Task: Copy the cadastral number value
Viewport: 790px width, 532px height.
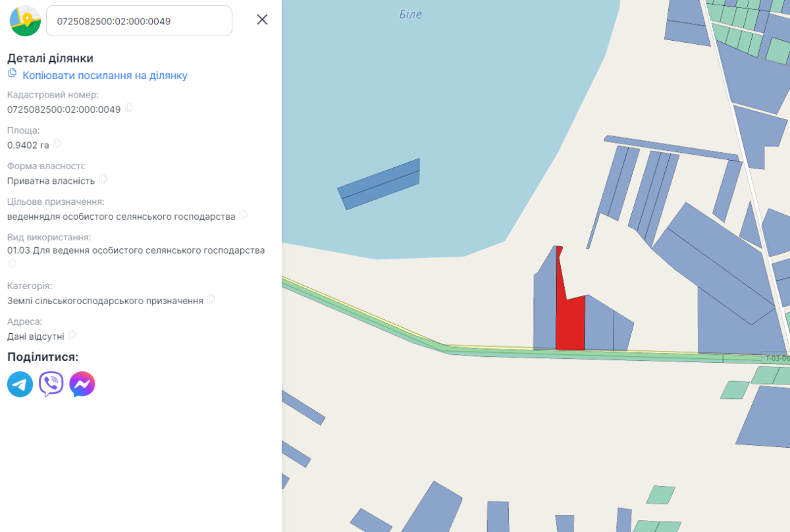Action: click(129, 108)
